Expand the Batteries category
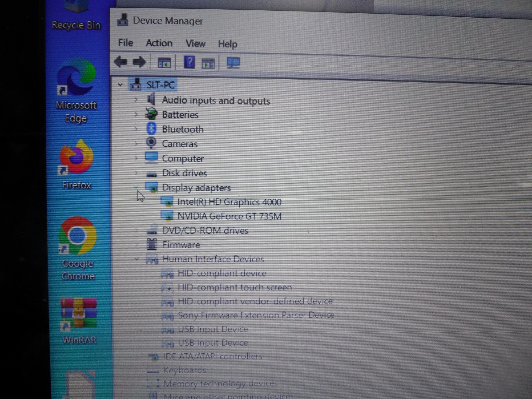The image size is (532, 399). pyautogui.click(x=136, y=114)
